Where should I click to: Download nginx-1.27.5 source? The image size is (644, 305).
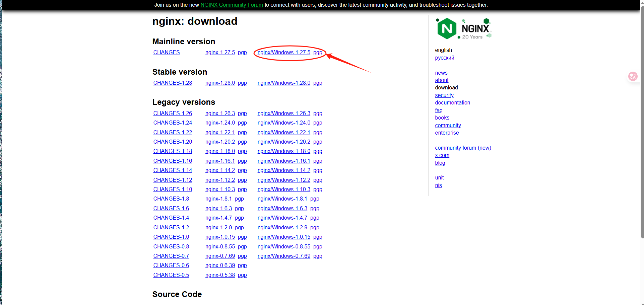(x=220, y=53)
